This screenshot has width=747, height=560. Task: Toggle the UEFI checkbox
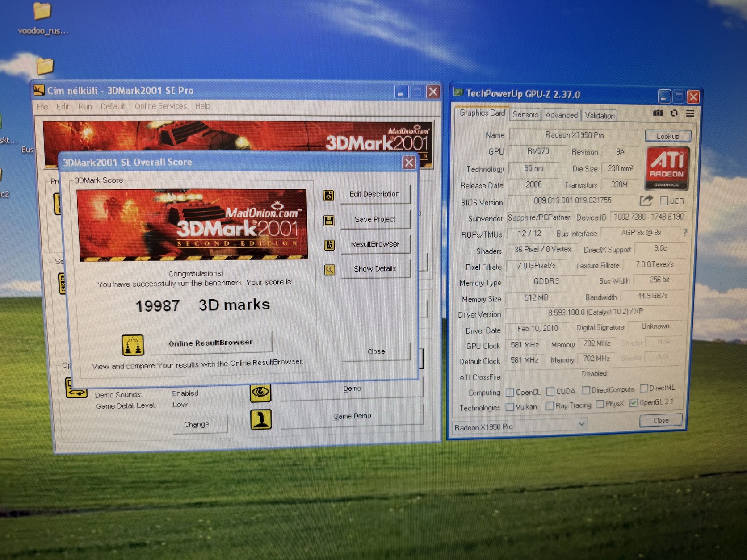point(664,201)
